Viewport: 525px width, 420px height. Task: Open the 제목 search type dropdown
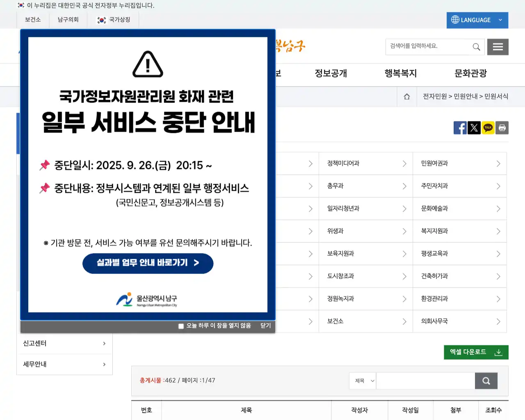(x=363, y=381)
